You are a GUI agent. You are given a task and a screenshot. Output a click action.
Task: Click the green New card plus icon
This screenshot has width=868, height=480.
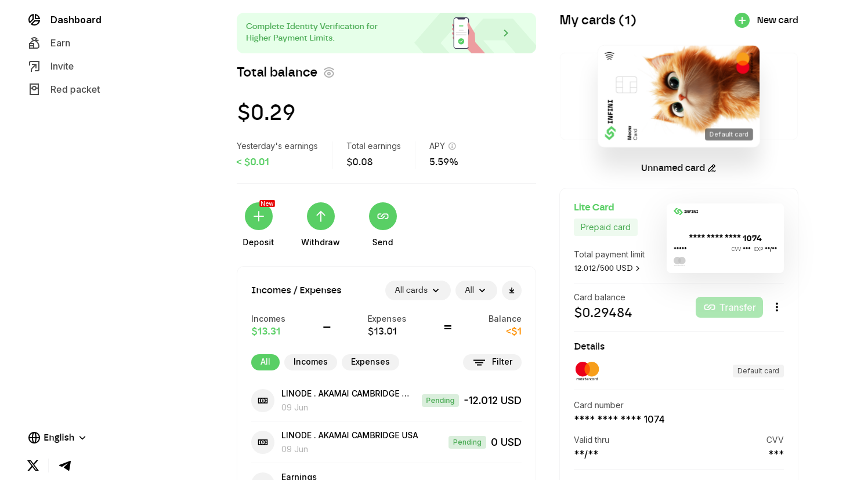point(742,20)
